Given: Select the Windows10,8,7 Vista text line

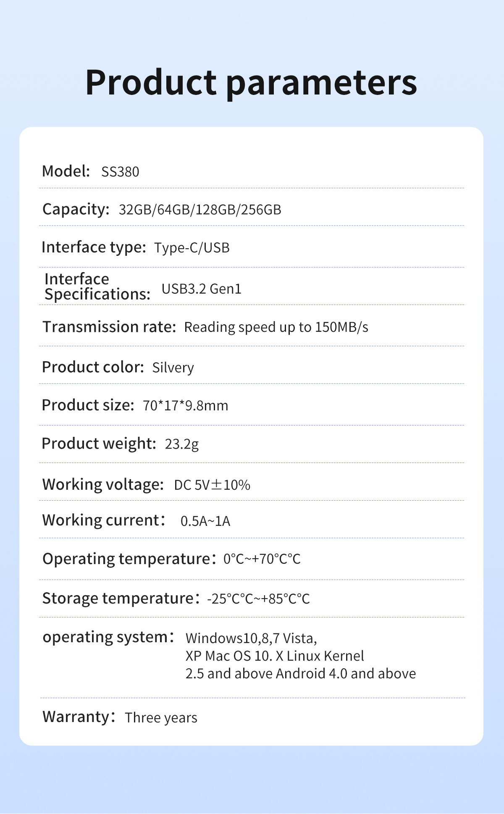Looking at the screenshot, I should pos(251,638).
